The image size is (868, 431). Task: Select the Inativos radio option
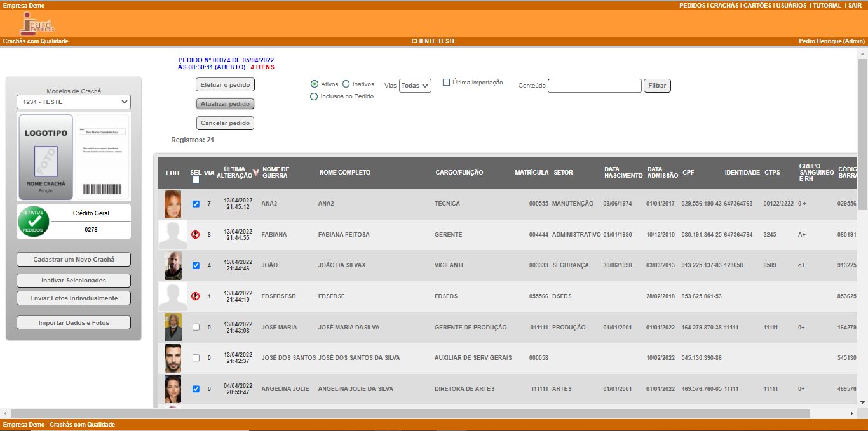coord(346,84)
